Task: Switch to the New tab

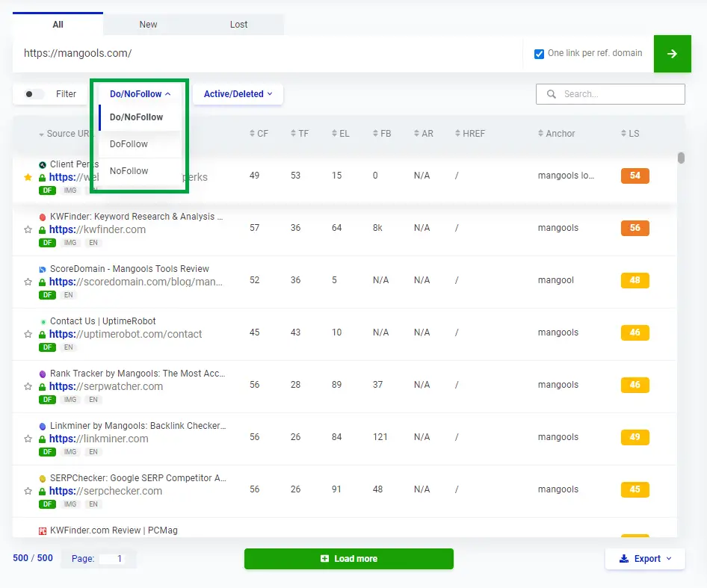Action: pyautogui.click(x=148, y=25)
